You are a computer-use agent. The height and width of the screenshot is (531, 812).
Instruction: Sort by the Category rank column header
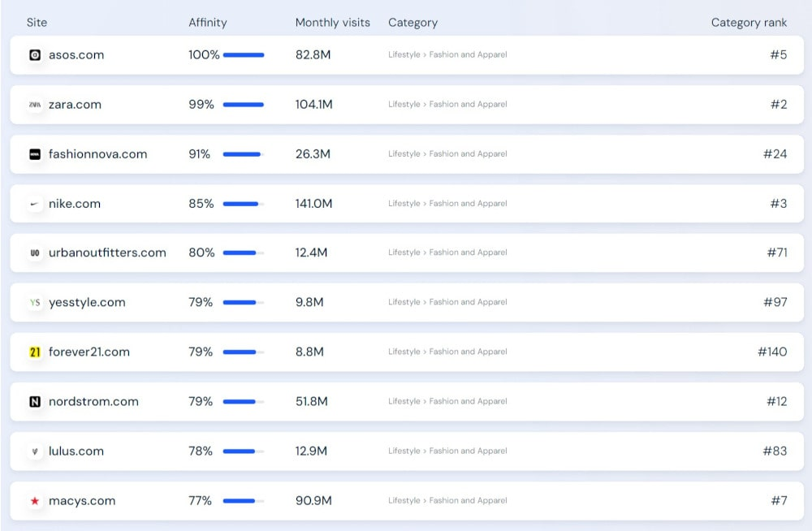tap(749, 23)
